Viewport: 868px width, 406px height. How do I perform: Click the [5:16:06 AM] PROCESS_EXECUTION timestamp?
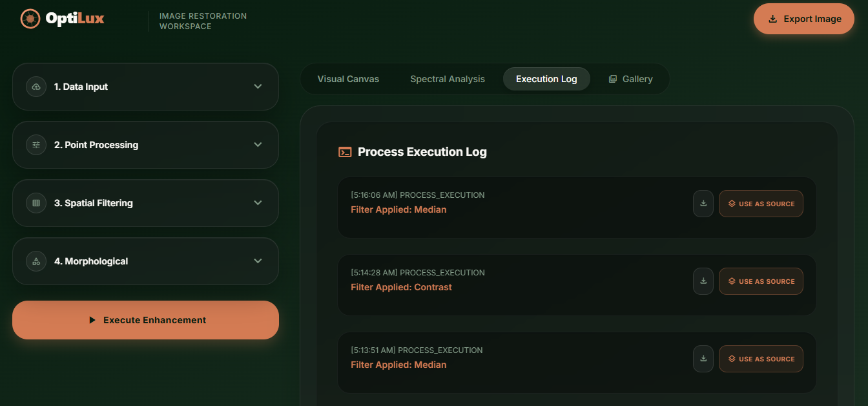418,195
